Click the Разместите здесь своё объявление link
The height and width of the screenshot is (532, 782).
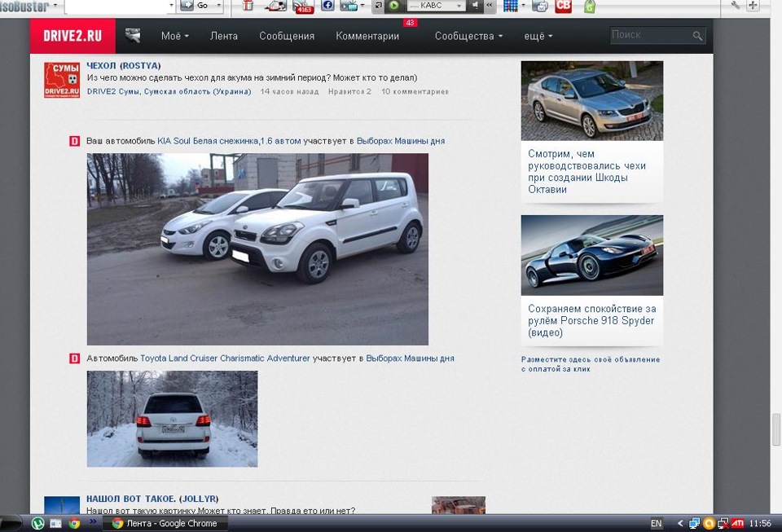pyautogui.click(x=591, y=364)
